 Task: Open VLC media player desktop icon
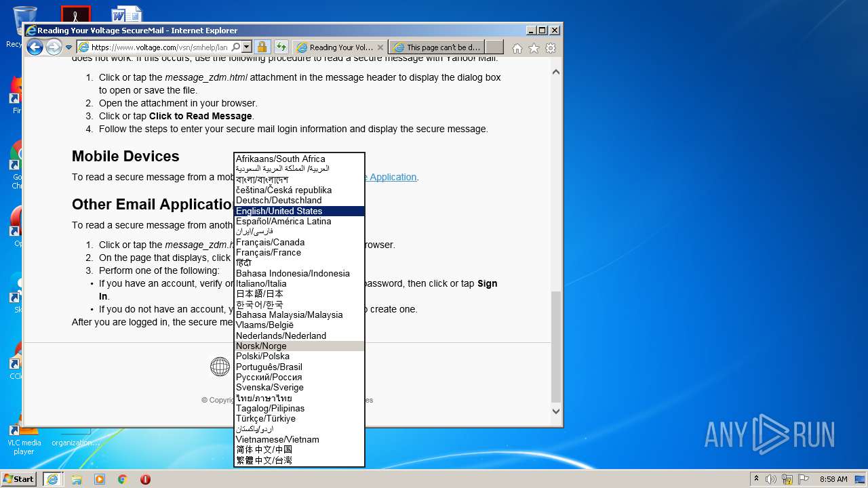24,438
